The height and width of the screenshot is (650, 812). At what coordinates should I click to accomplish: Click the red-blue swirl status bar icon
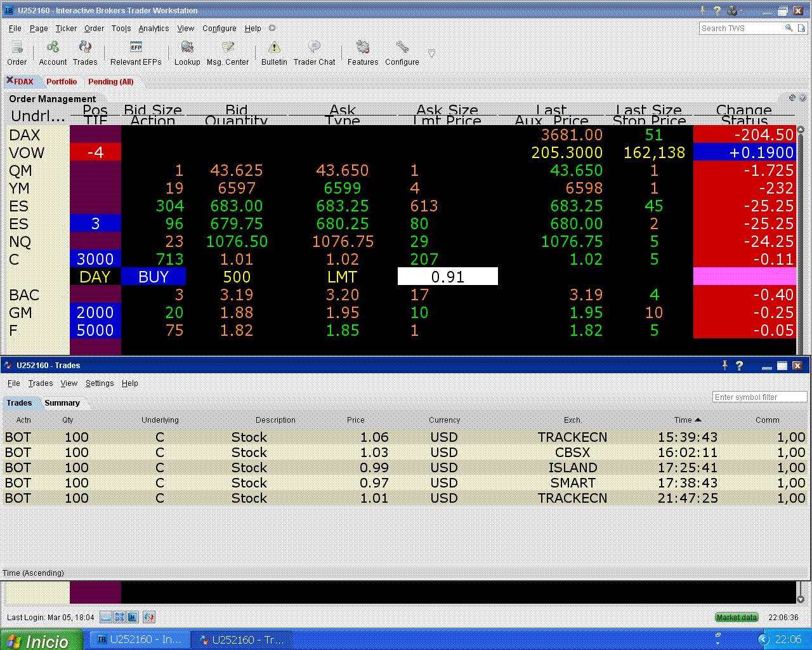coord(149,617)
